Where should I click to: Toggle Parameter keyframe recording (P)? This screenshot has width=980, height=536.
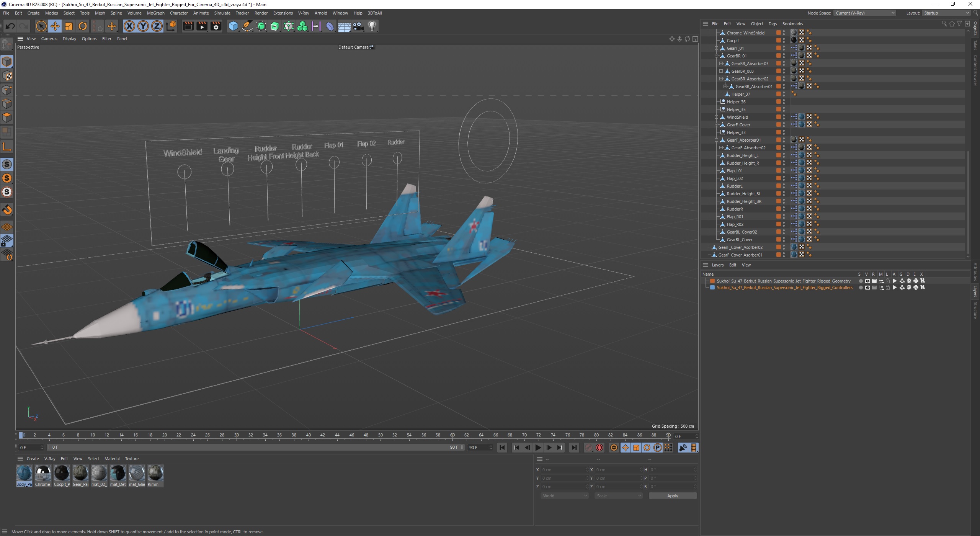pos(657,447)
